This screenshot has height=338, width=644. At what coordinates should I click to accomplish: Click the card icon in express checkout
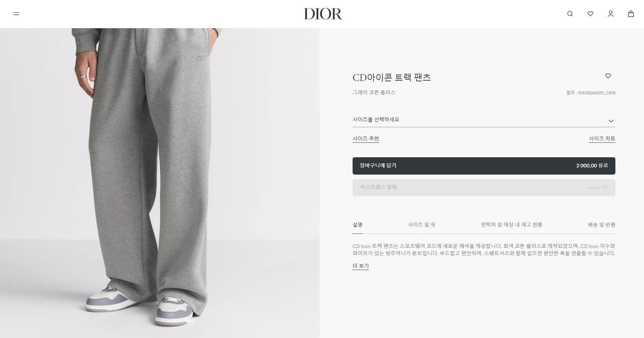(605, 188)
